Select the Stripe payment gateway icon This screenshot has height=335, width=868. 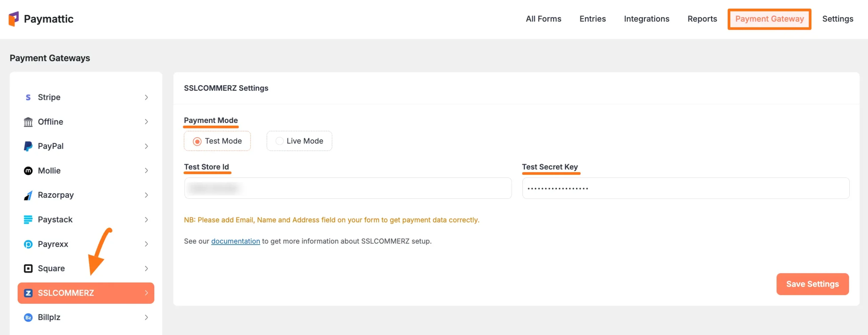28,97
